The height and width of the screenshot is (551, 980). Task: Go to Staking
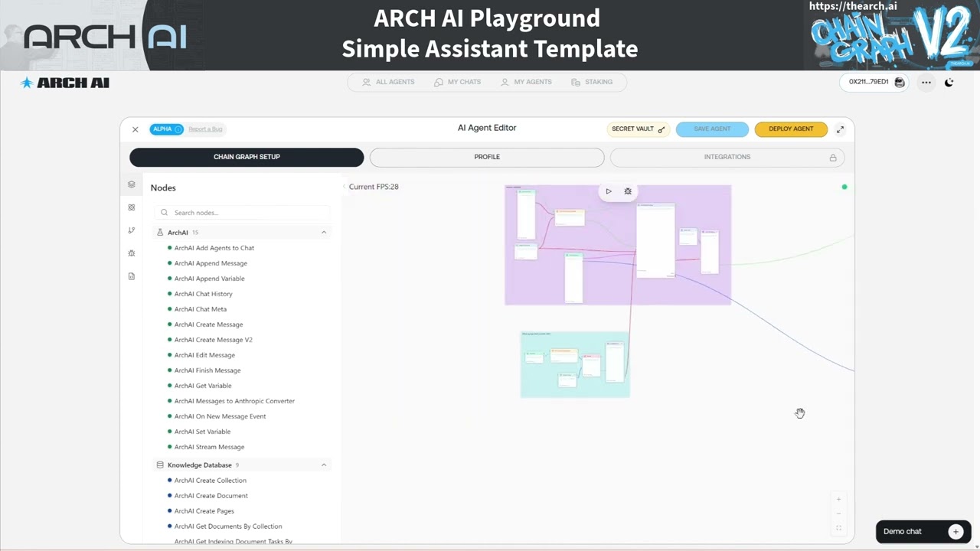pyautogui.click(x=592, y=82)
